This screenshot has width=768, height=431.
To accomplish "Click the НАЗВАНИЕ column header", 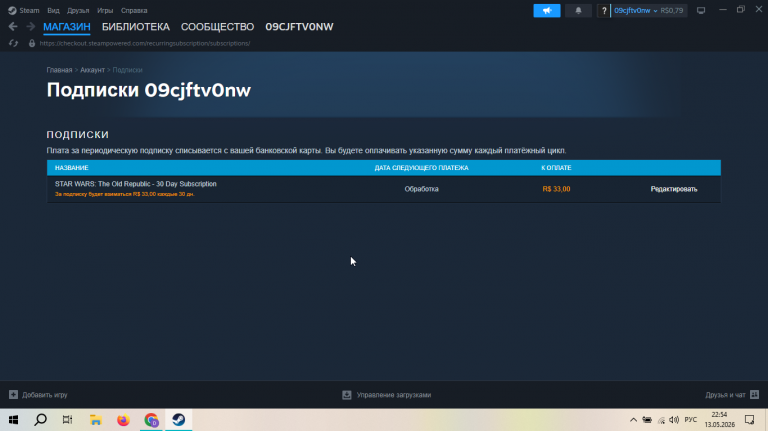I will pyautogui.click(x=72, y=168).
